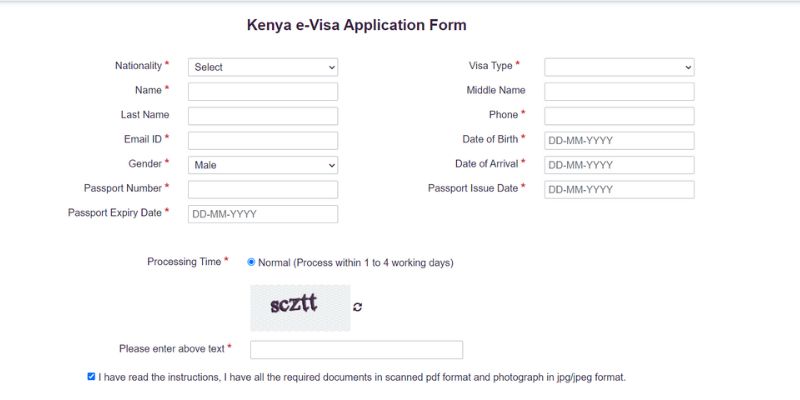Open the Nationality dropdown
This screenshot has width=800, height=400.
[x=262, y=67]
